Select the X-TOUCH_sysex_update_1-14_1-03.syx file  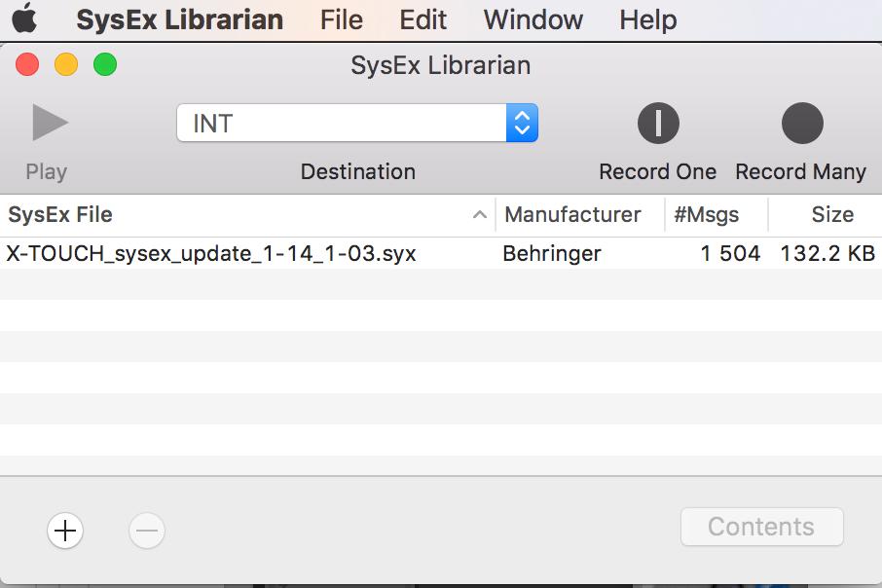(211, 254)
